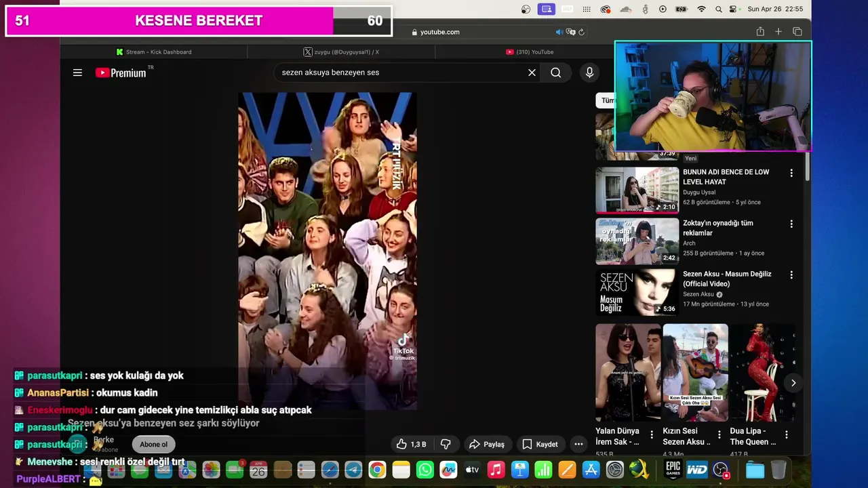The width and height of the screenshot is (868, 488).
Task: Open the Yalan Dünya İrem Sak short
Action: (628, 372)
